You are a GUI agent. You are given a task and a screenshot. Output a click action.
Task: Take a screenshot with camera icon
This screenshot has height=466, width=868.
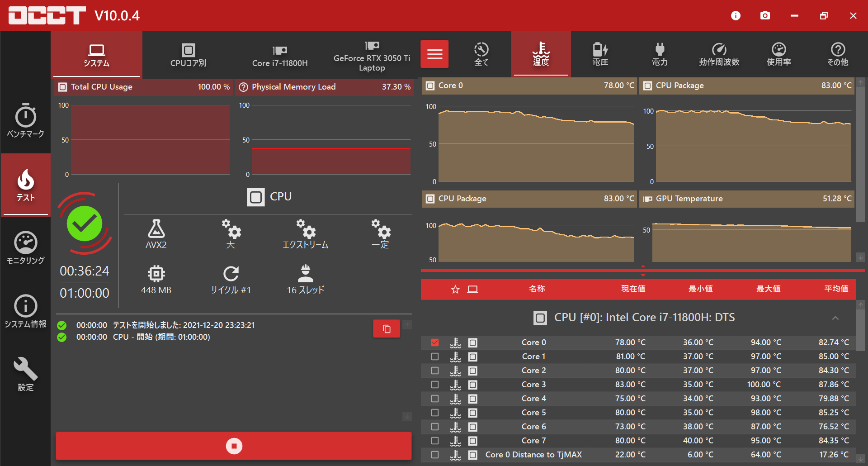[765, 16]
